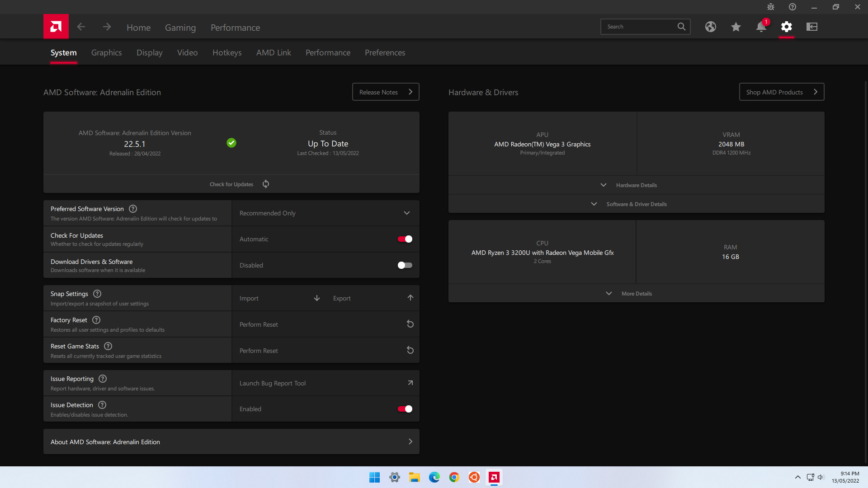Expand More Details under CPU
This screenshot has width=868, height=488.
click(x=637, y=294)
